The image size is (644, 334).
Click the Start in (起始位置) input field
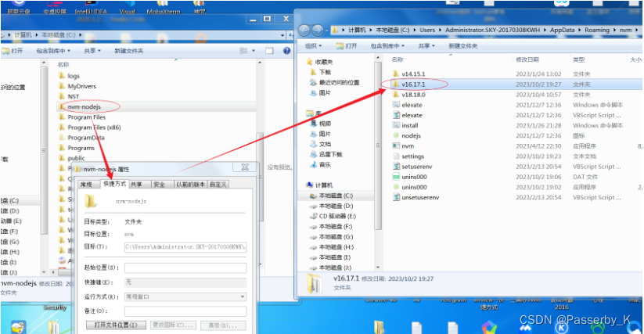[185, 268]
